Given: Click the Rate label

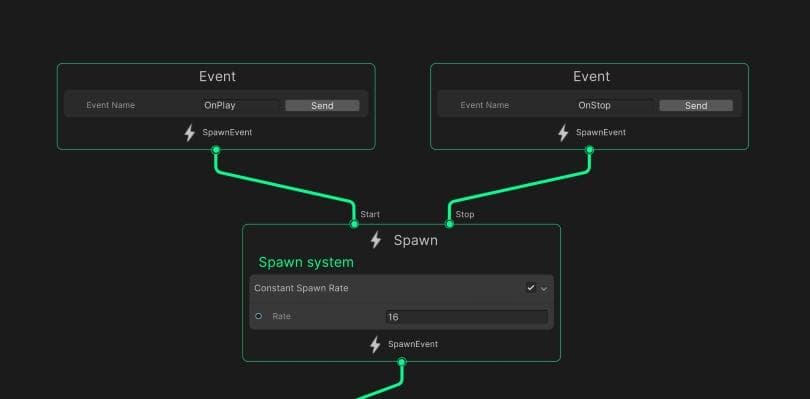Looking at the screenshot, I should click(282, 316).
